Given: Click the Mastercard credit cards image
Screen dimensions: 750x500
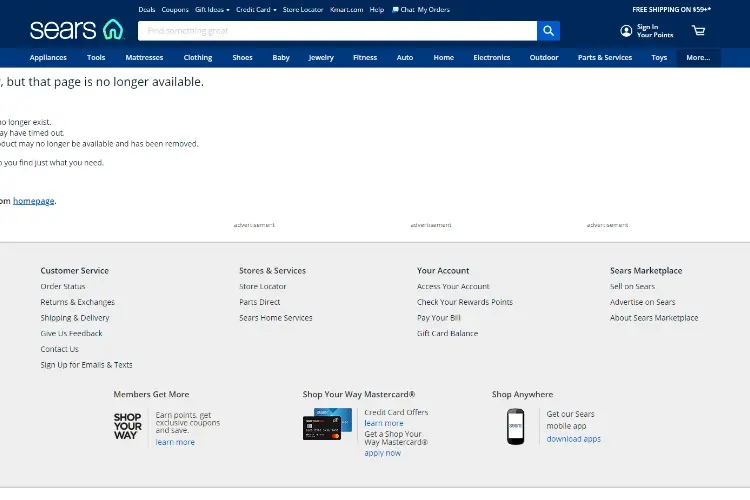Looking at the screenshot, I should pos(327,424).
